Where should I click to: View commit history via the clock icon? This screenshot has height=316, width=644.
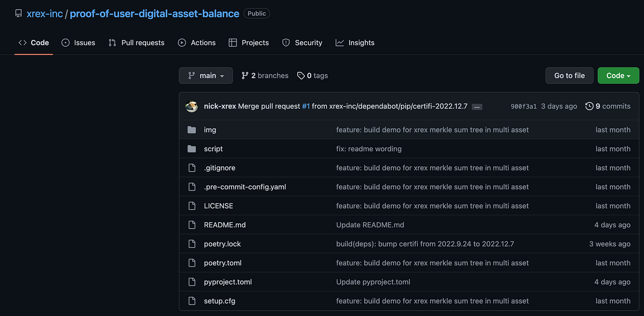click(589, 106)
